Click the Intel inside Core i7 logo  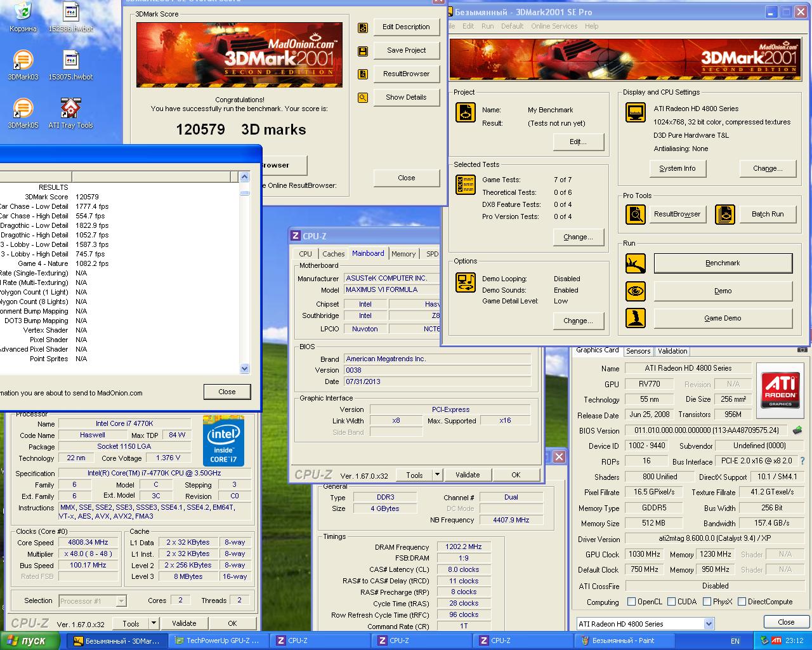(223, 441)
